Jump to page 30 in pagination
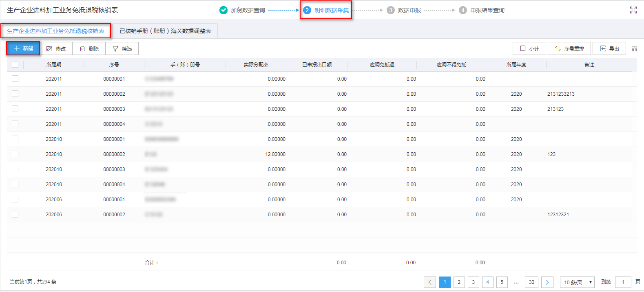Viewport: 644px width, 292px height. click(531, 282)
